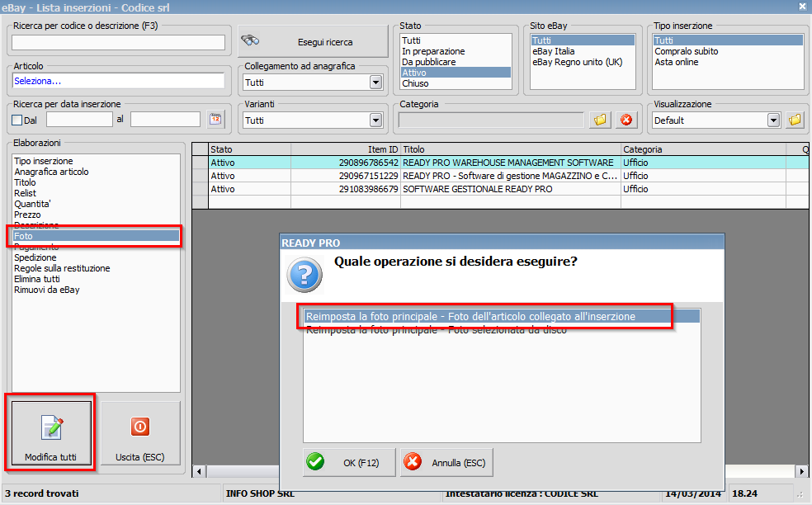Choose Foto selezionata da disco option
812x505 pixels.
tap(501, 329)
